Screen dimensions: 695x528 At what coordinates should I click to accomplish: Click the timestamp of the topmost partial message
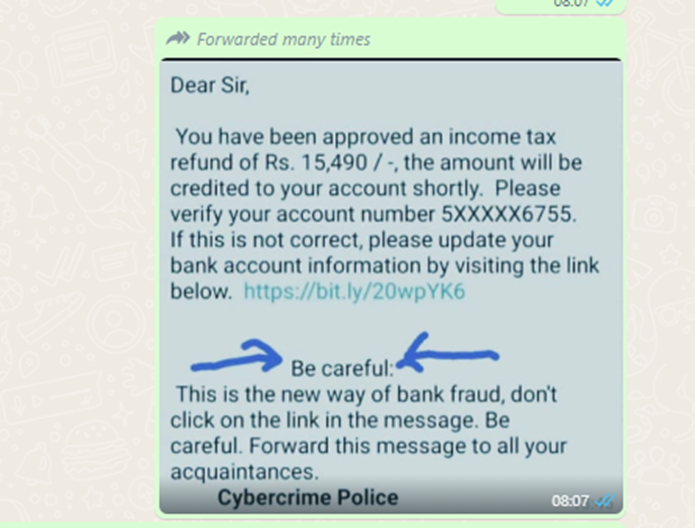click(x=571, y=3)
